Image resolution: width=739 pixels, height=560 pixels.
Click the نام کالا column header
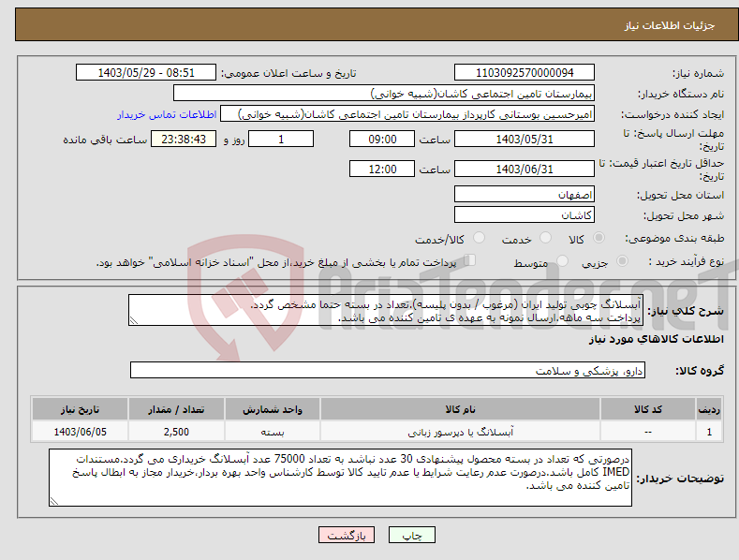(x=460, y=409)
